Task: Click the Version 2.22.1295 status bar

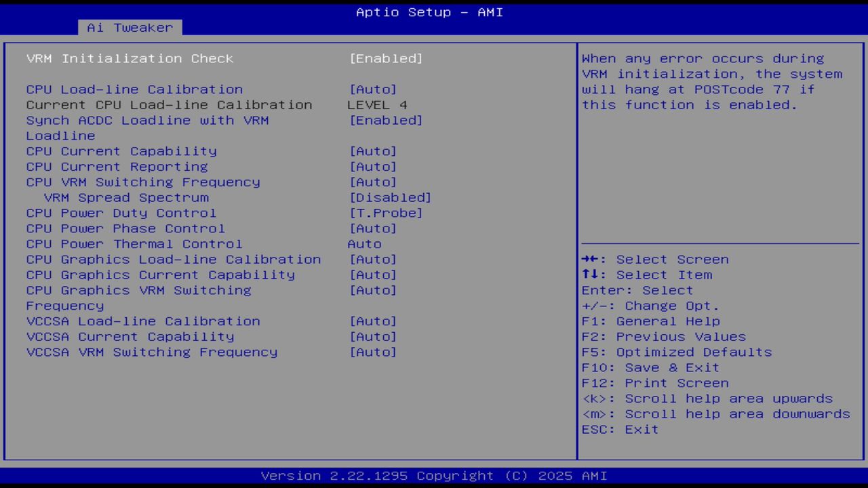Action: click(434, 475)
